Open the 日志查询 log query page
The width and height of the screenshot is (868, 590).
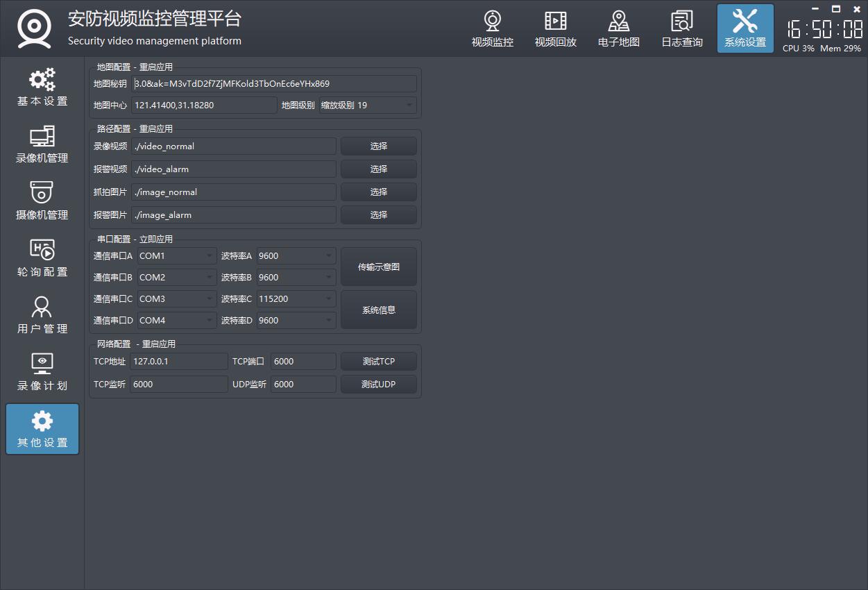tap(681, 29)
